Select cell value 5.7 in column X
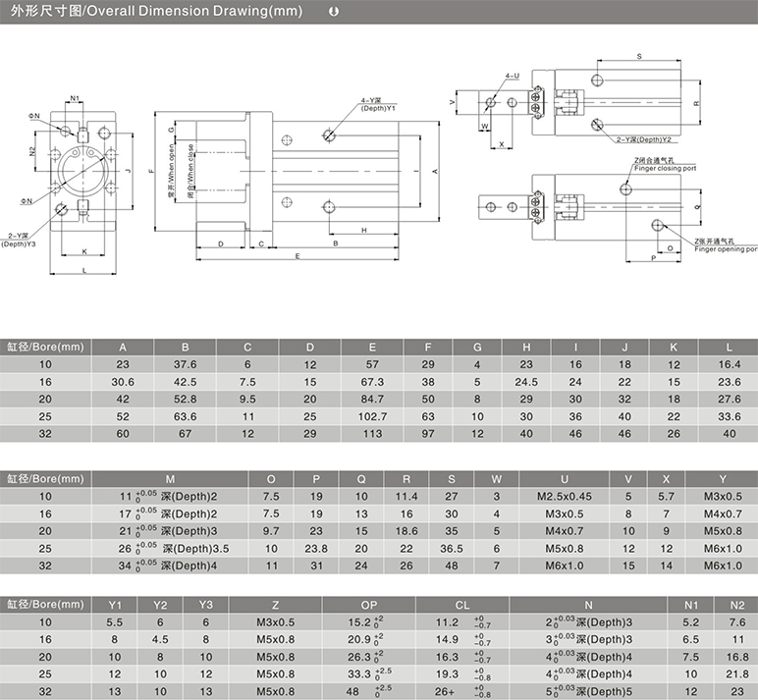The width and height of the screenshot is (758, 700). pos(666,497)
